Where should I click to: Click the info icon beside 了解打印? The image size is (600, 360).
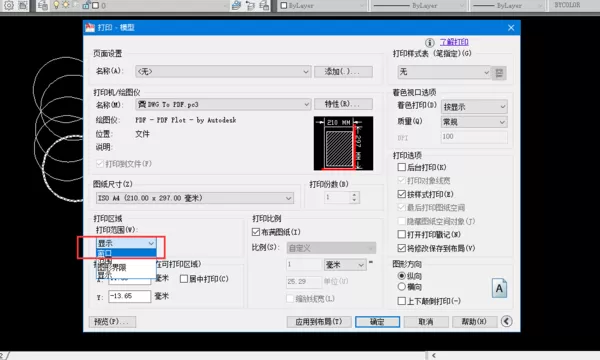click(x=430, y=42)
